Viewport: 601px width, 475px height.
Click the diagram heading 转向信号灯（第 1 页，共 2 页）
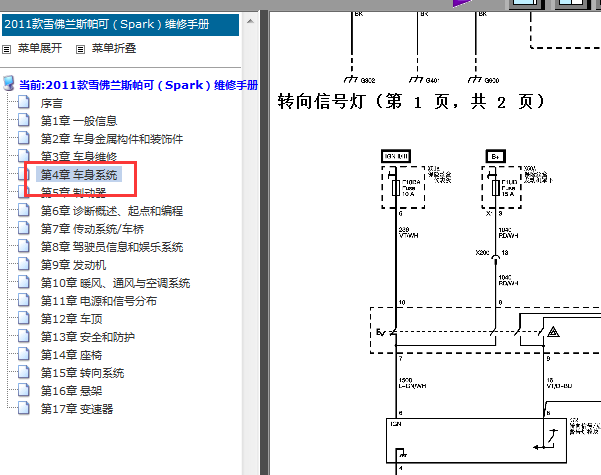(x=411, y=102)
